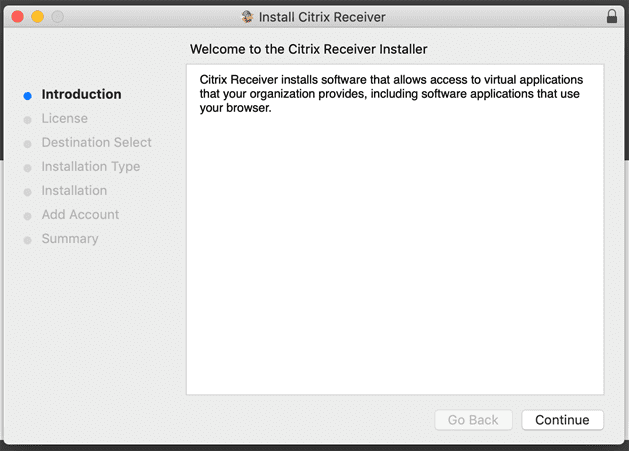This screenshot has width=629, height=451.
Task: Click the installer package icon in title
Action: click(247, 17)
